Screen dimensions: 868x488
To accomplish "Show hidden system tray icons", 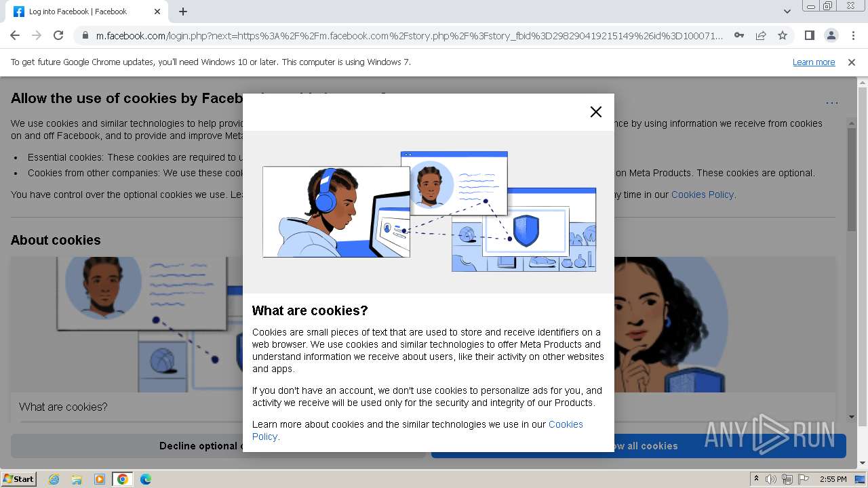I will 756,479.
